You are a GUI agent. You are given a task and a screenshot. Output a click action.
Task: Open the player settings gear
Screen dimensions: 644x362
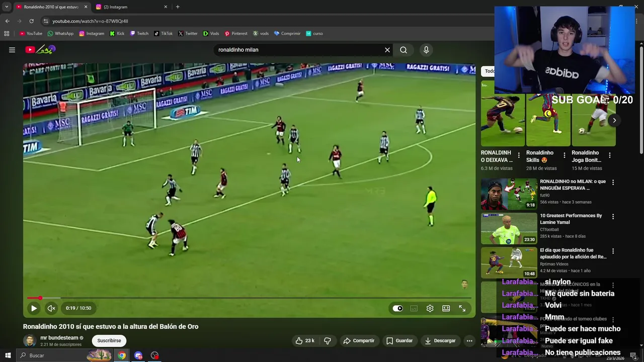point(430,308)
